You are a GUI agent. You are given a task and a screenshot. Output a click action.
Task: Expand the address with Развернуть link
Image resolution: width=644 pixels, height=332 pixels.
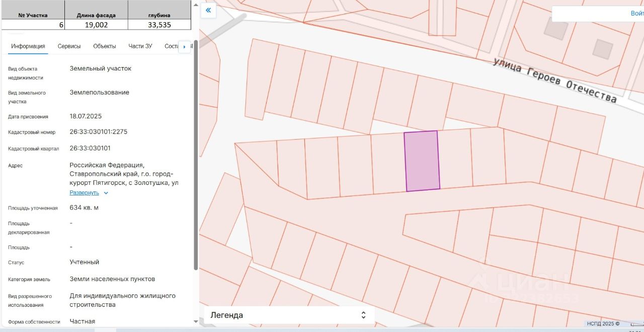point(84,193)
